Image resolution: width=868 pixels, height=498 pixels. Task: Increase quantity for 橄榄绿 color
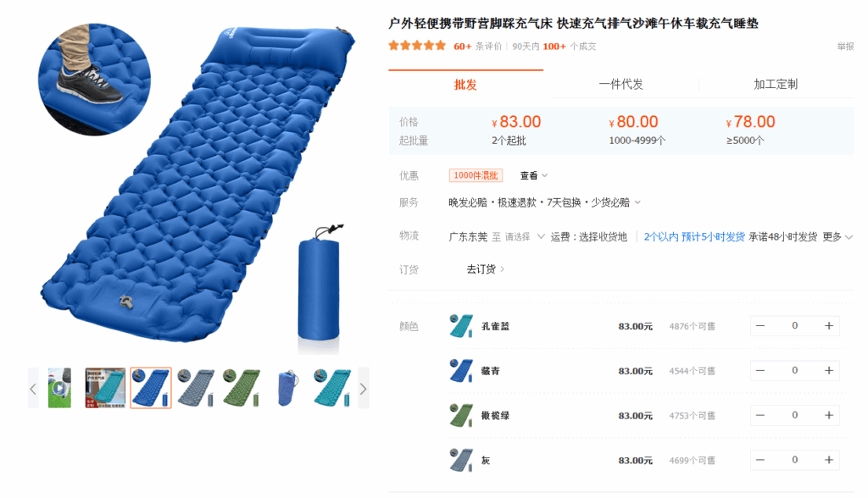point(829,416)
